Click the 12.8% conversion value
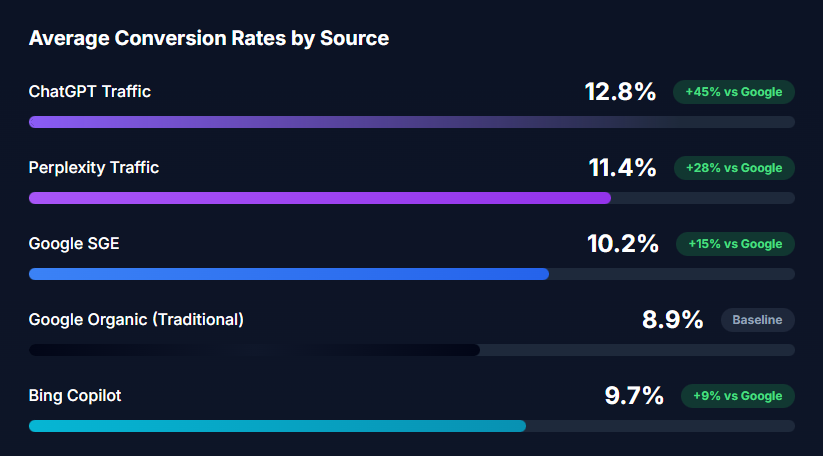 [620, 92]
